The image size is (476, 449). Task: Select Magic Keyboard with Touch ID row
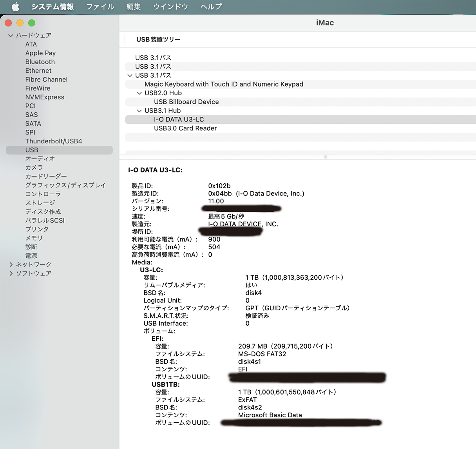click(300, 84)
